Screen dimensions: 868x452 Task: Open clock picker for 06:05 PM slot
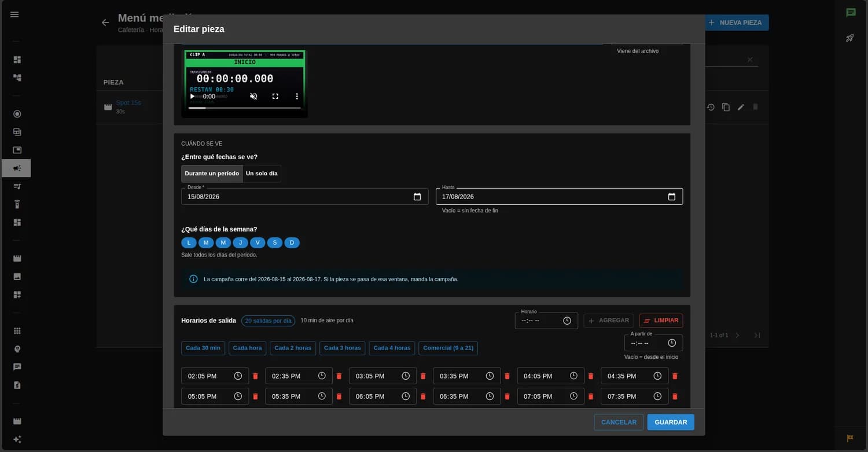pos(406,396)
